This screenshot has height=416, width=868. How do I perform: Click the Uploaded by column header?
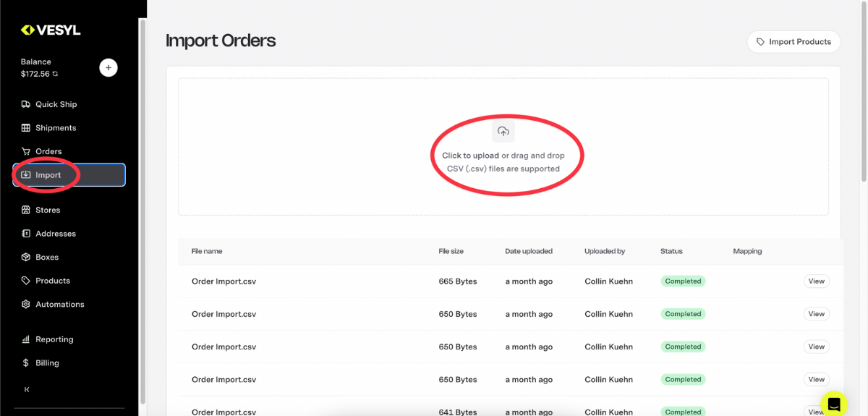(605, 251)
